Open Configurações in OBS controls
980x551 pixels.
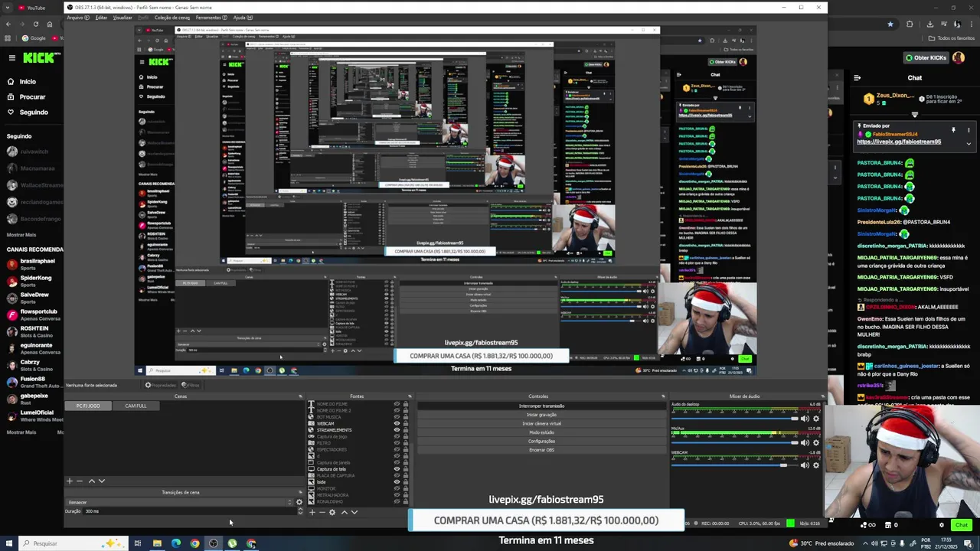(541, 441)
